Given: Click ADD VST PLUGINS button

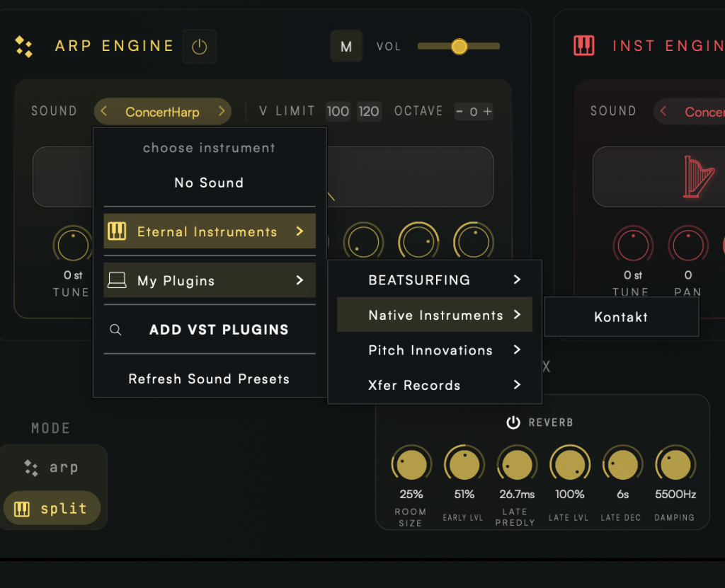Looking at the screenshot, I should pos(219,330).
